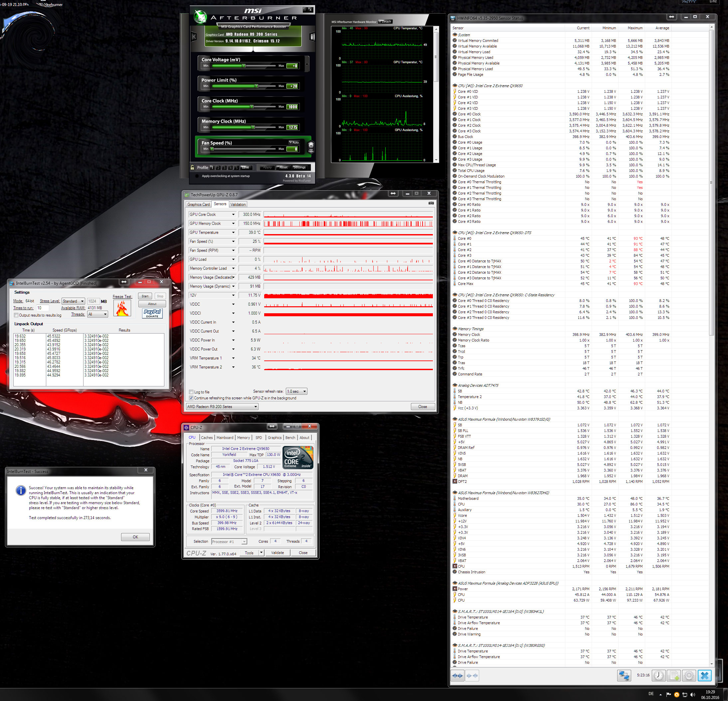Open Action Center flag tray icon

click(x=668, y=695)
